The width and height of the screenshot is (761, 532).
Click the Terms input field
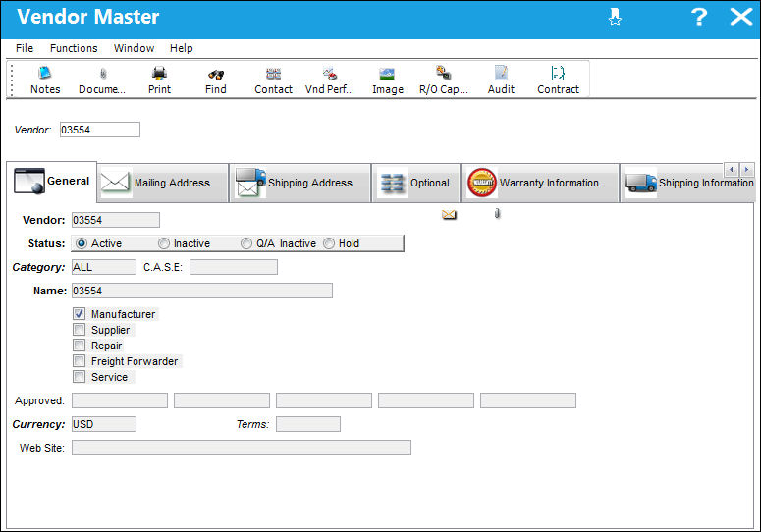(308, 424)
